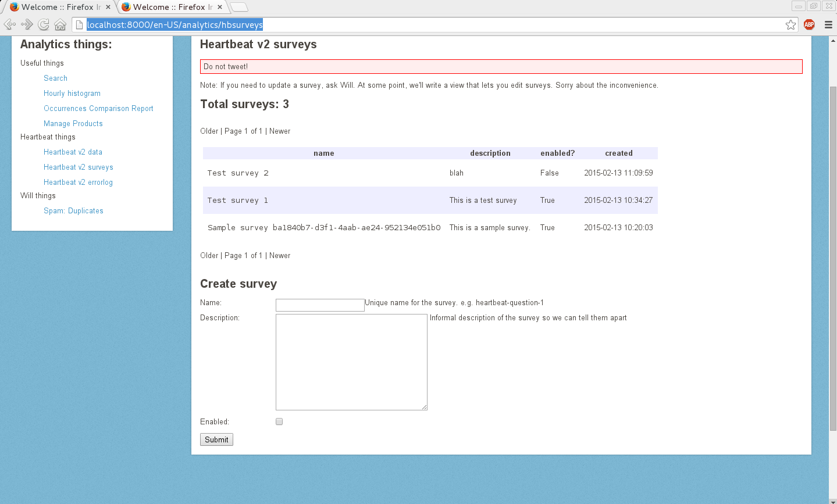
Task: Open Heartbeat v2 errorlog link
Action: (78, 183)
